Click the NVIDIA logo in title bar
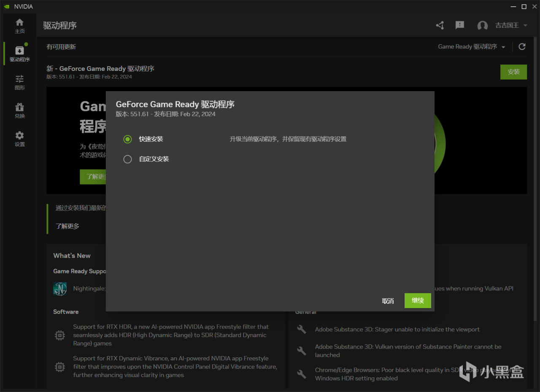Viewport: 540px width, 392px height. pyautogui.click(x=6, y=6)
